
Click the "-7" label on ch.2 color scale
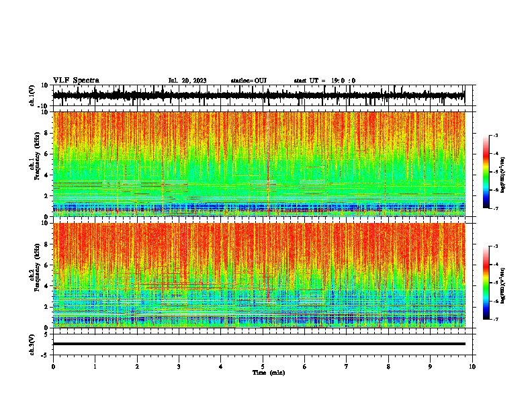click(495, 319)
